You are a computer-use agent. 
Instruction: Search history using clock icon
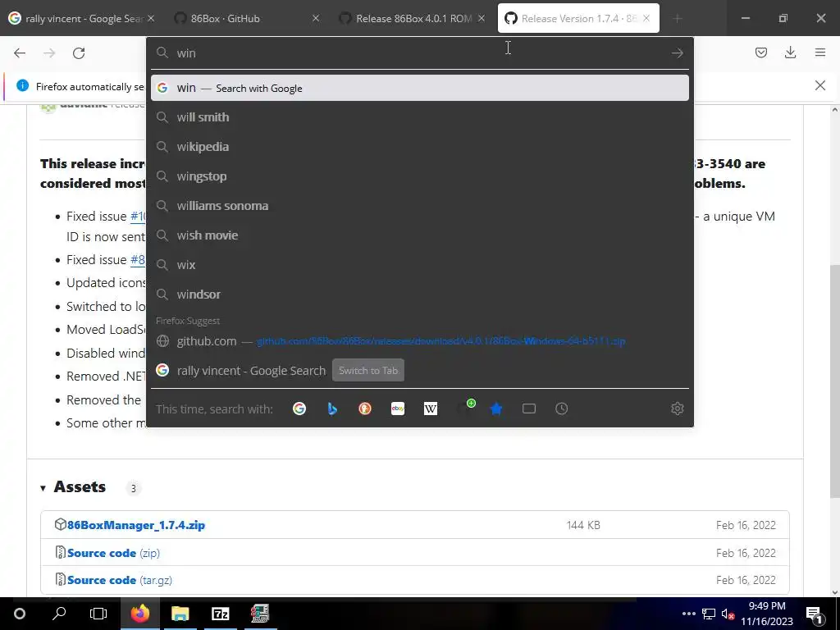pyautogui.click(x=561, y=409)
